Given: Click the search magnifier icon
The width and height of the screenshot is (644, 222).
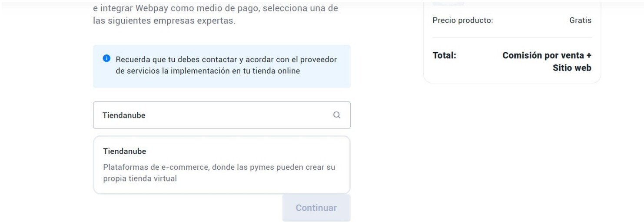Looking at the screenshot, I should [337, 115].
